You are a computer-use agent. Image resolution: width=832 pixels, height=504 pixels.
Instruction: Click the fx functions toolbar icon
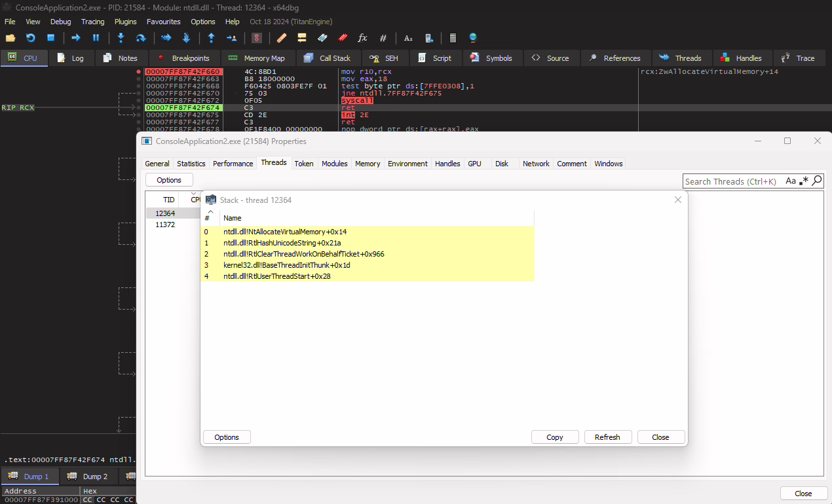(x=362, y=38)
